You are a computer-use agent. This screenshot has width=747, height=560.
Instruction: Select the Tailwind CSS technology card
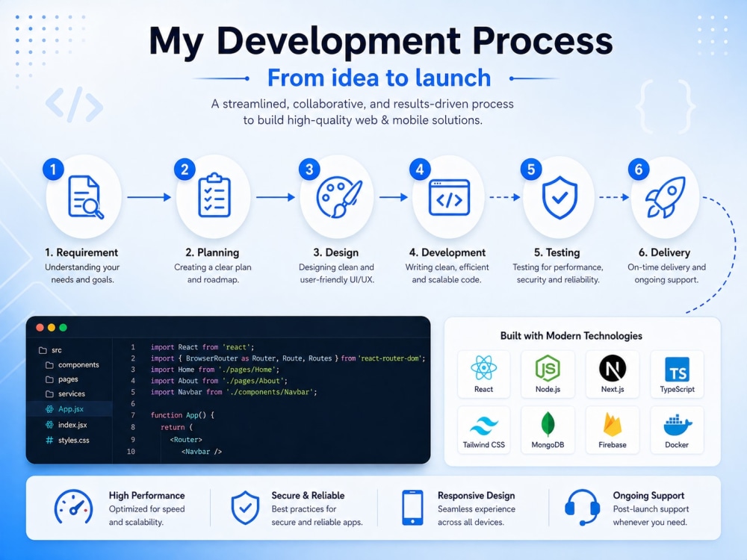click(x=483, y=430)
